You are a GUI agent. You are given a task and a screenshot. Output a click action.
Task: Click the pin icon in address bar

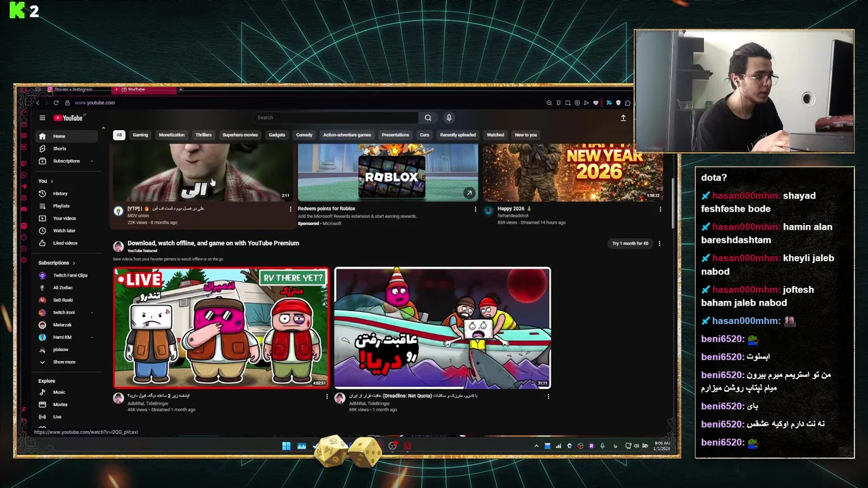(x=559, y=103)
